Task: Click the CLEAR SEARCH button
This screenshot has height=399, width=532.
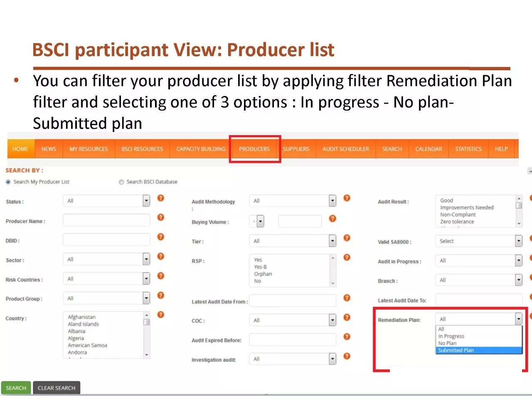Action: (x=57, y=388)
